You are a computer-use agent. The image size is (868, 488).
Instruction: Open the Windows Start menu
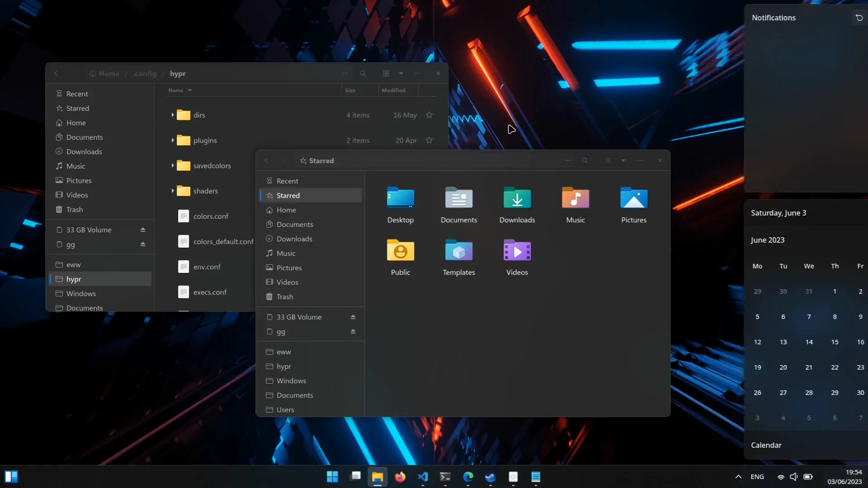tap(332, 477)
